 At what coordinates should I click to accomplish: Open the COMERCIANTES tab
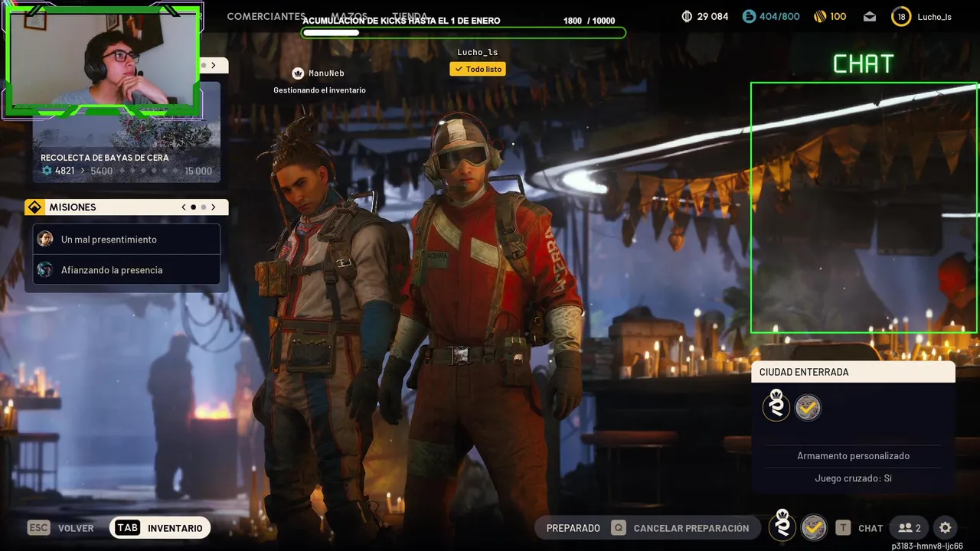point(266,16)
